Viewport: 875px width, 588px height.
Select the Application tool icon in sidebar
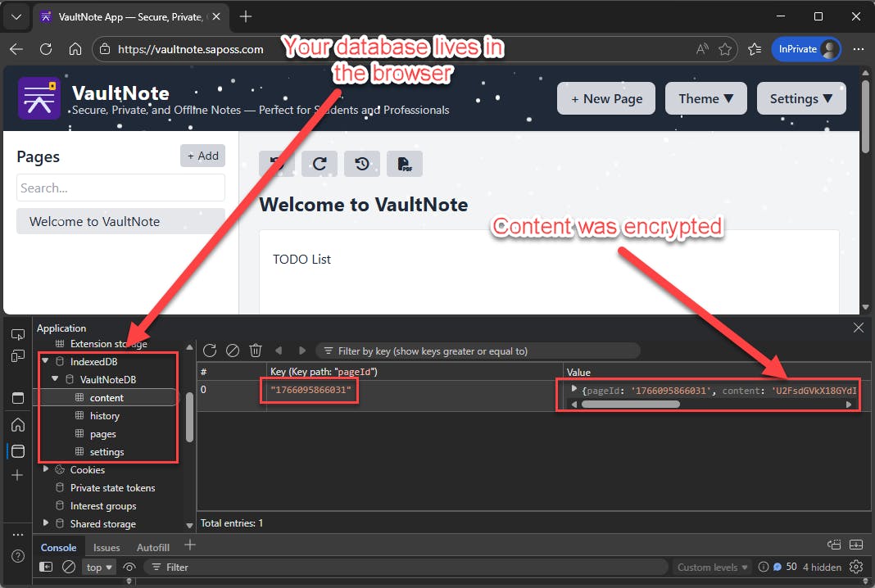point(18,450)
